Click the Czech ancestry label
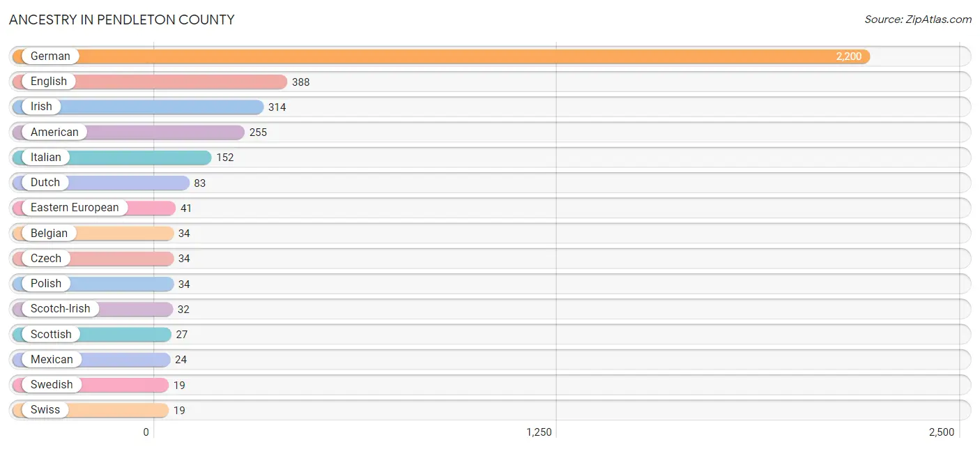980x449 pixels. coord(46,259)
